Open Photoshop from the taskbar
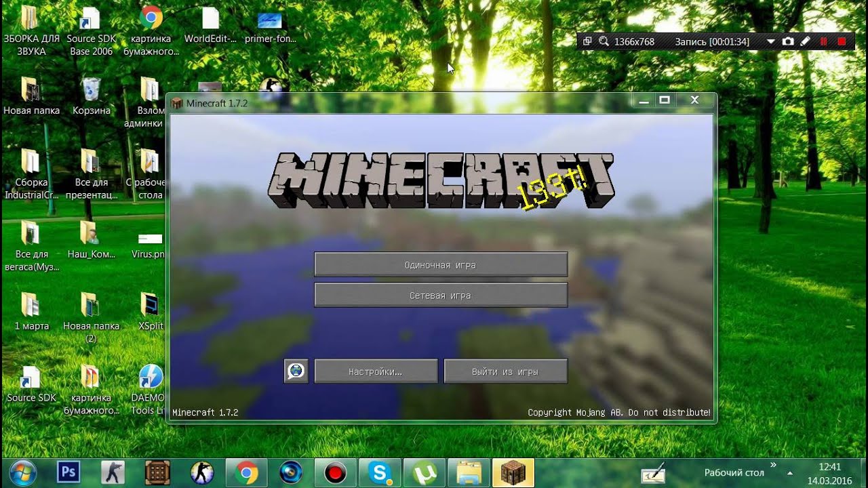The width and height of the screenshot is (868, 488). 68,472
